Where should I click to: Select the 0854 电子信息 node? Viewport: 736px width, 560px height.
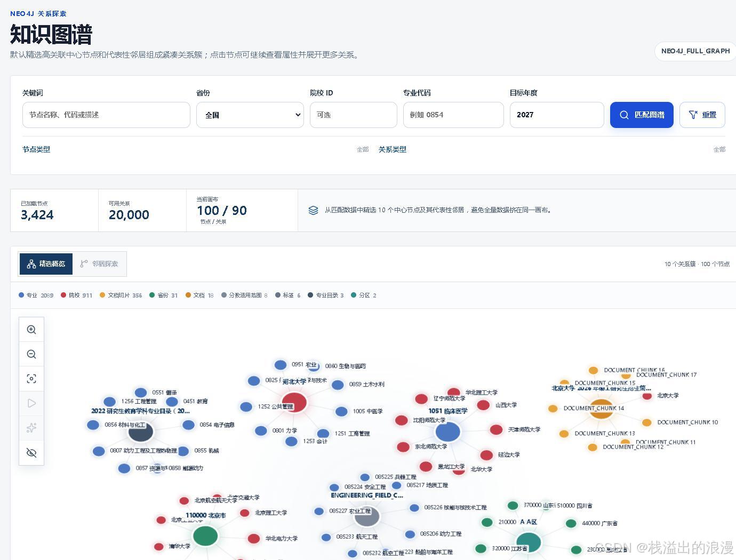[x=188, y=425]
